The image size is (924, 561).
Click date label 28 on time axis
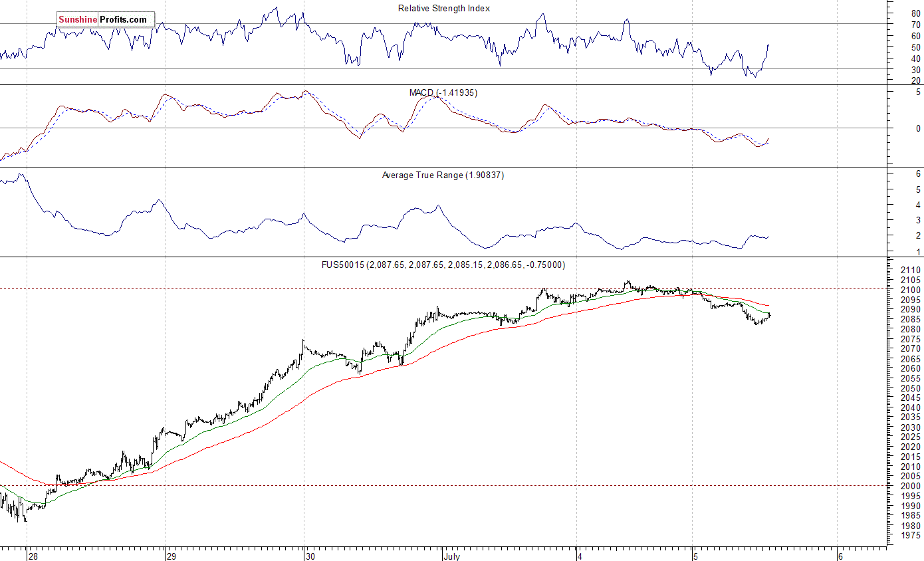(x=33, y=556)
